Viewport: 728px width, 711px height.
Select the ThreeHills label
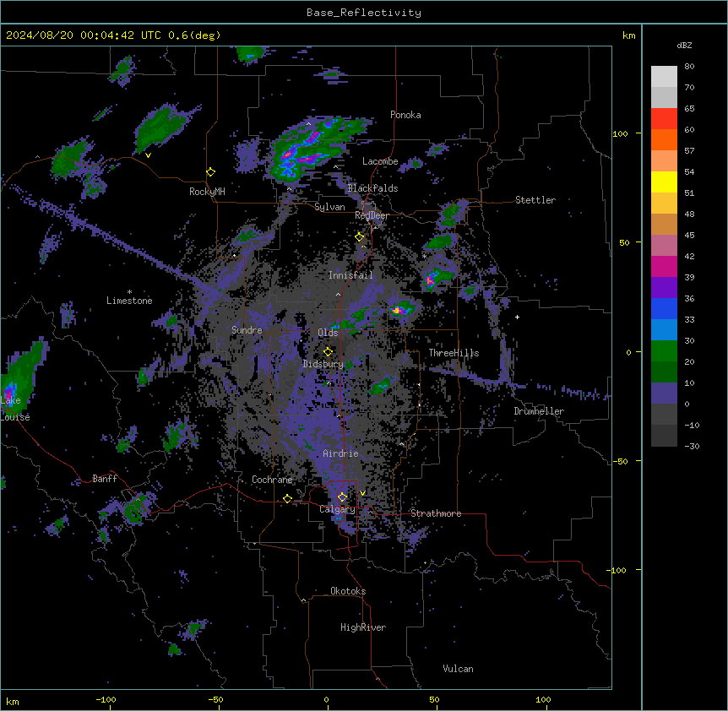(x=454, y=353)
